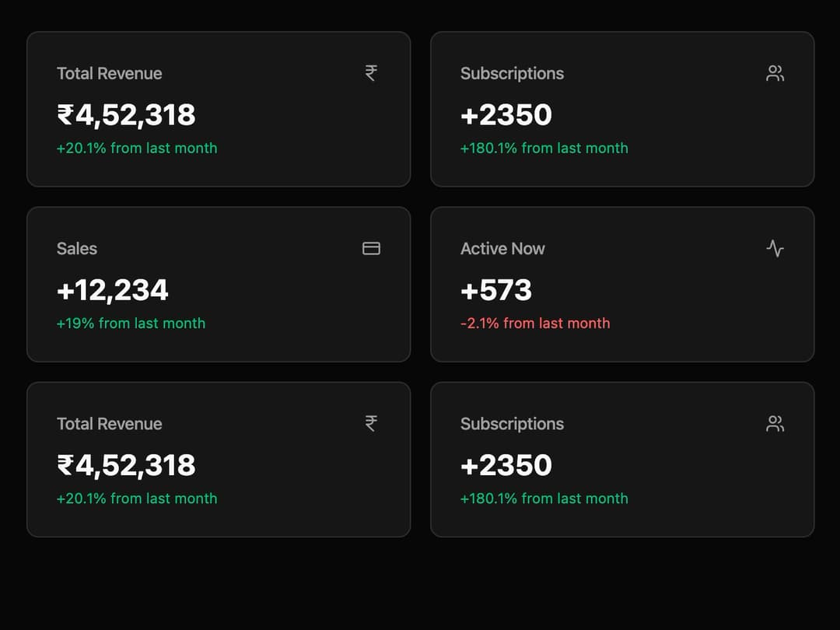Click the Active Now card title
Viewport: 840px width, 630px height.
tap(502, 249)
